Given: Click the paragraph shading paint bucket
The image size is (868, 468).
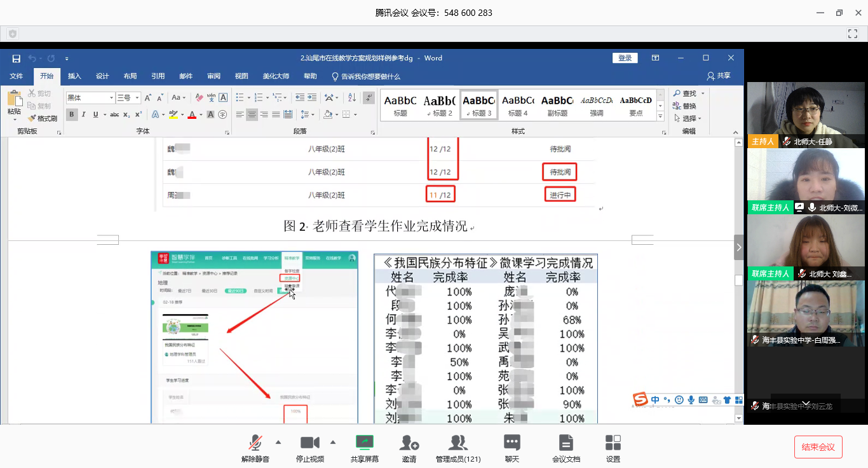Looking at the screenshot, I should (327, 114).
